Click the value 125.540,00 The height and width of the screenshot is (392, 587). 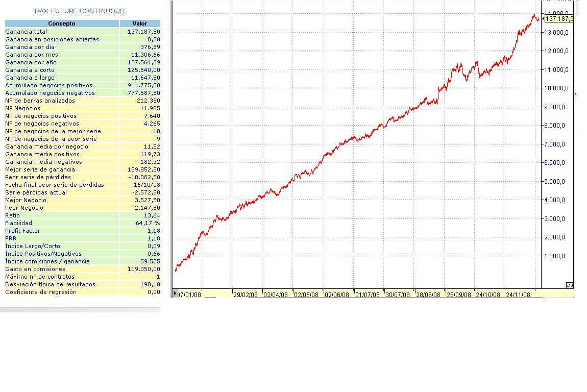(x=144, y=70)
